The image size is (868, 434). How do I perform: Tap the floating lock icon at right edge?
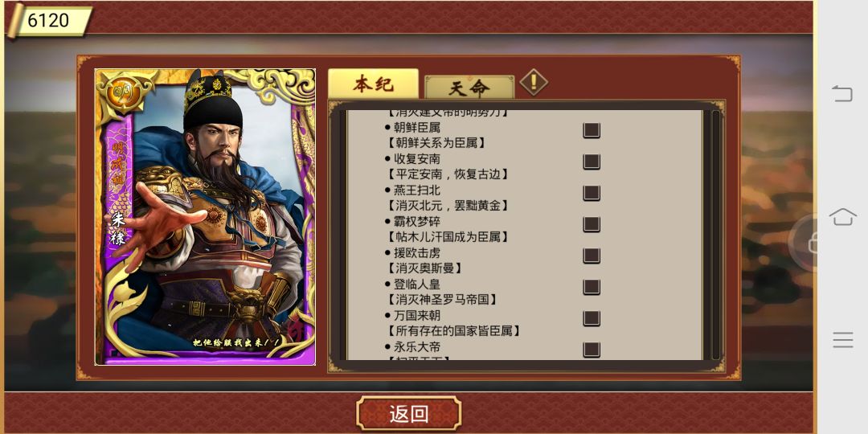click(x=805, y=242)
